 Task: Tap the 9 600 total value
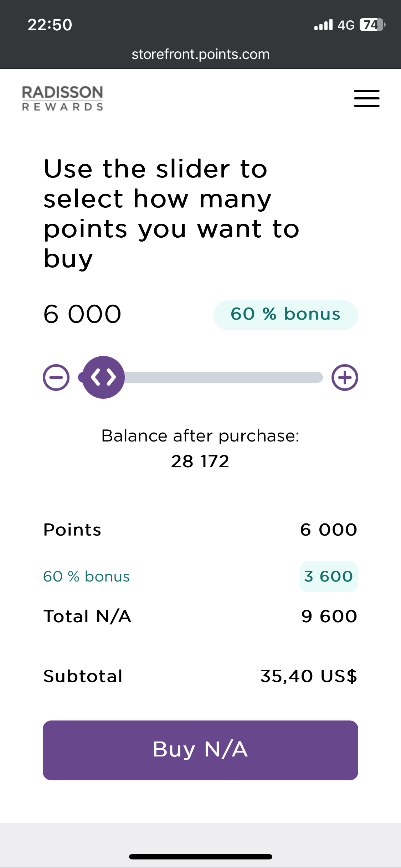pos(329,616)
